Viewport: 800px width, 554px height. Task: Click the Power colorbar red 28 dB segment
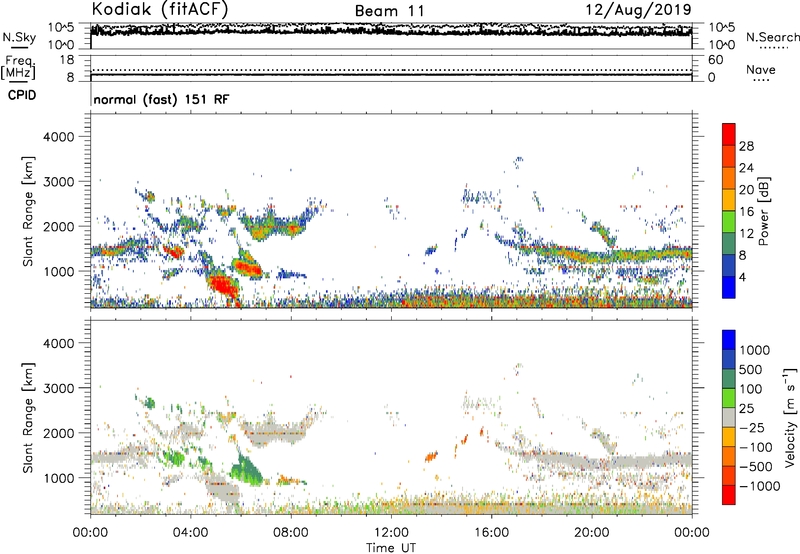729,135
